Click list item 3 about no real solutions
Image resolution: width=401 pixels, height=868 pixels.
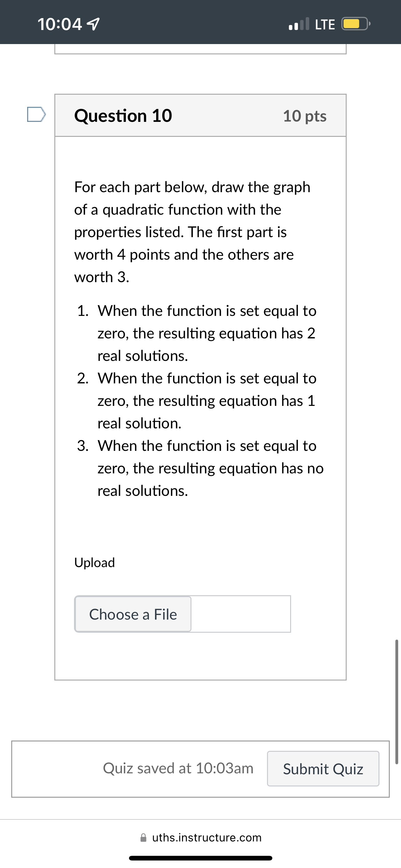(210, 468)
